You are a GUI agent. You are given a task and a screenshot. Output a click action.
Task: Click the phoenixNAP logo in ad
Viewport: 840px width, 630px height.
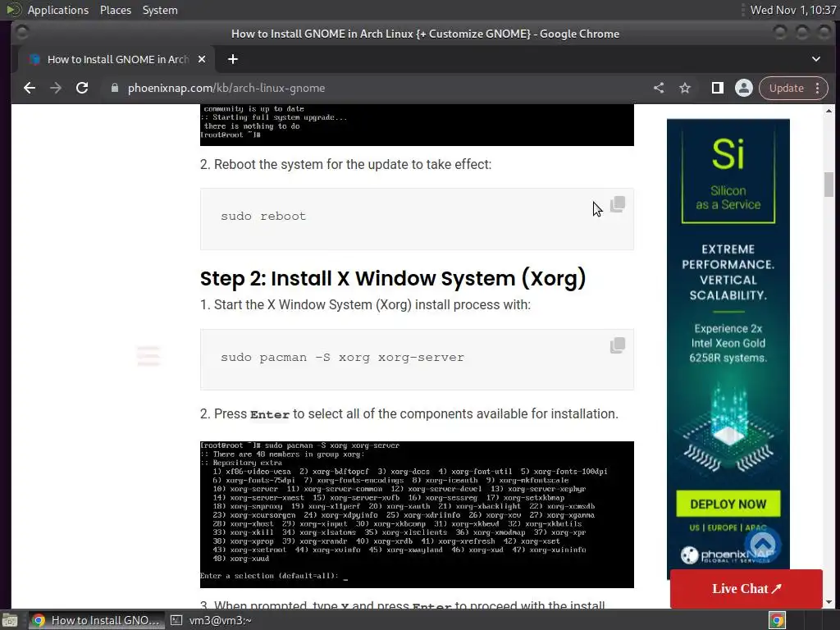[x=728, y=555]
